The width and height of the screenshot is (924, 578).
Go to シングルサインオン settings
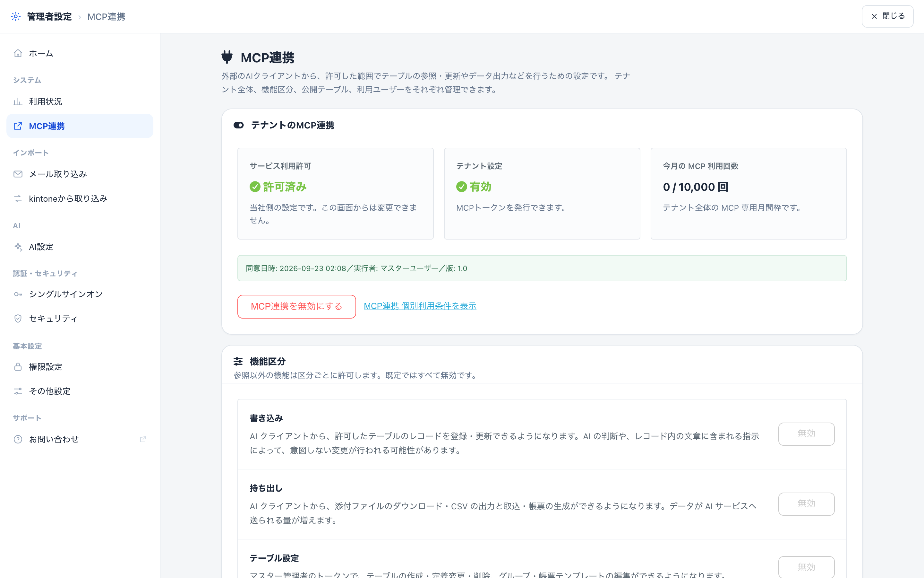(80, 294)
